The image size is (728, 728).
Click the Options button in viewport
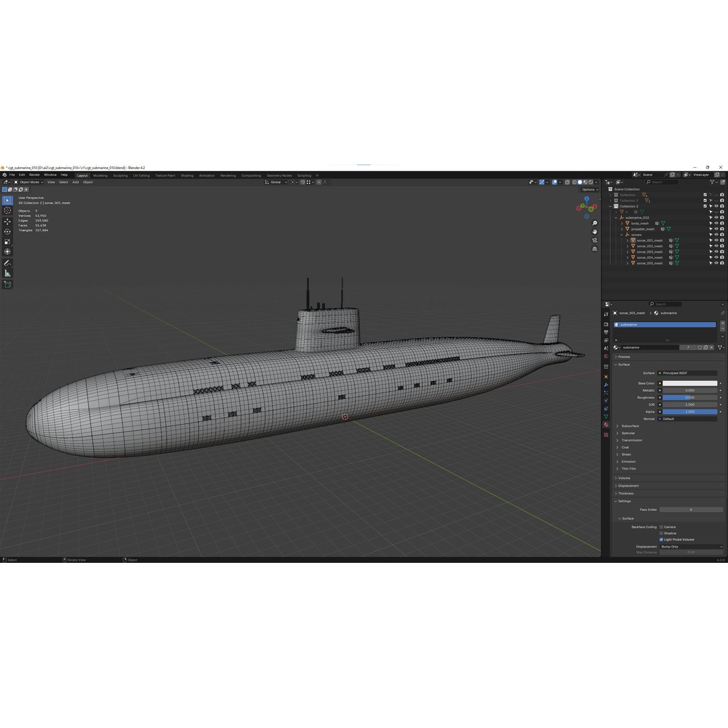tap(590, 189)
